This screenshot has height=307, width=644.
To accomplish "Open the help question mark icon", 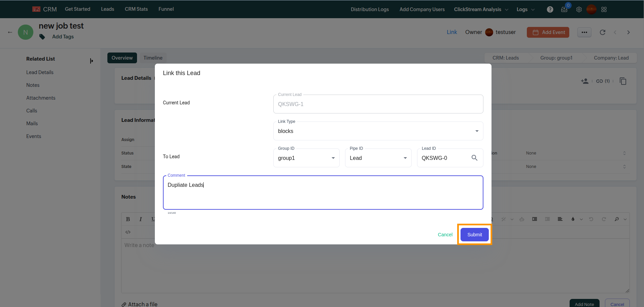I will coord(550,9).
